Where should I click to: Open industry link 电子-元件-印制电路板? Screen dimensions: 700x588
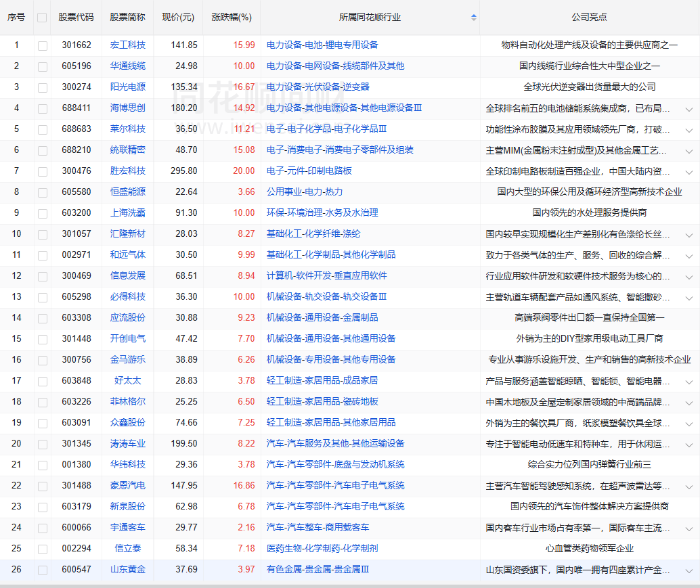coord(309,171)
